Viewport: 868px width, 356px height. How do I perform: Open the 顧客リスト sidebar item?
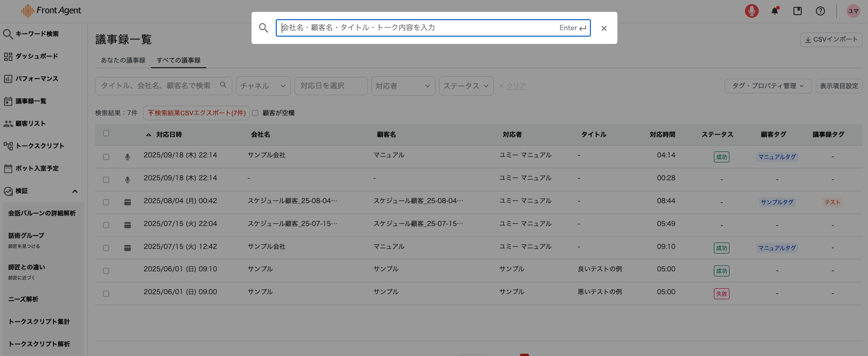pyautogui.click(x=30, y=124)
